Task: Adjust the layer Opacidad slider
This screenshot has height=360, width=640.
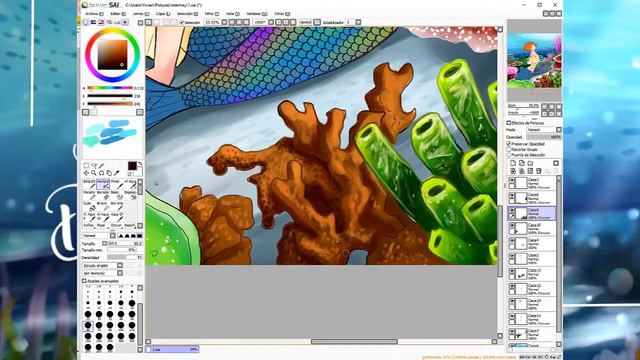Action: 544,137
